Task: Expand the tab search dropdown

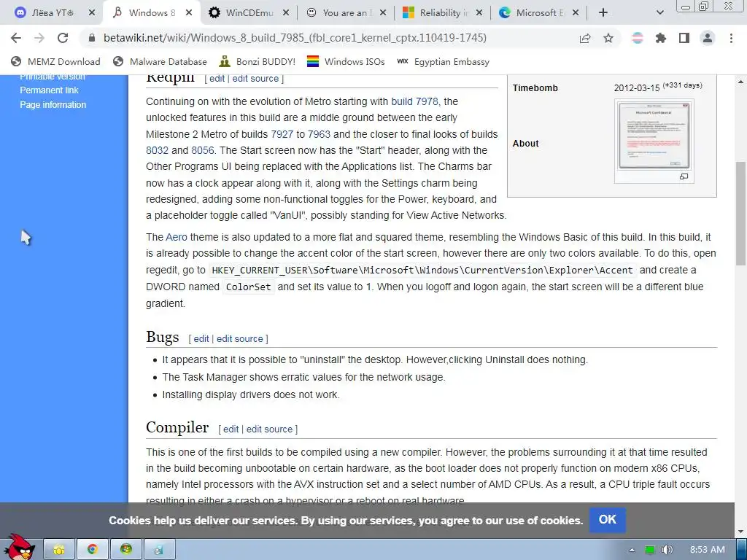Action: click(659, 13)
